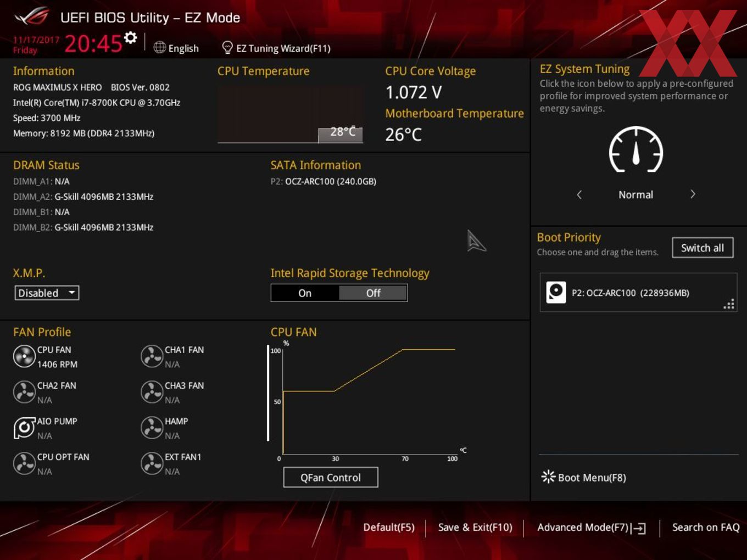
Task: Open Search on FAQ
Action: pos(706,528)
